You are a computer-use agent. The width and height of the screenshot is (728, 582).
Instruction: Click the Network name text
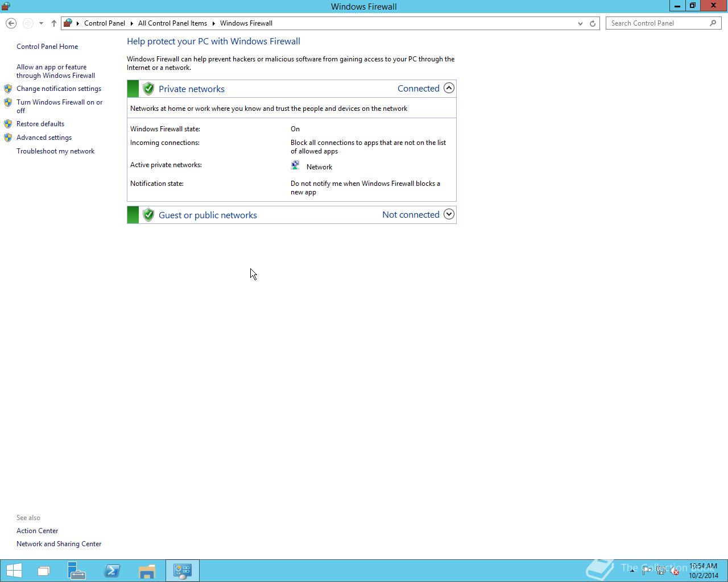[x=319, y=167]
